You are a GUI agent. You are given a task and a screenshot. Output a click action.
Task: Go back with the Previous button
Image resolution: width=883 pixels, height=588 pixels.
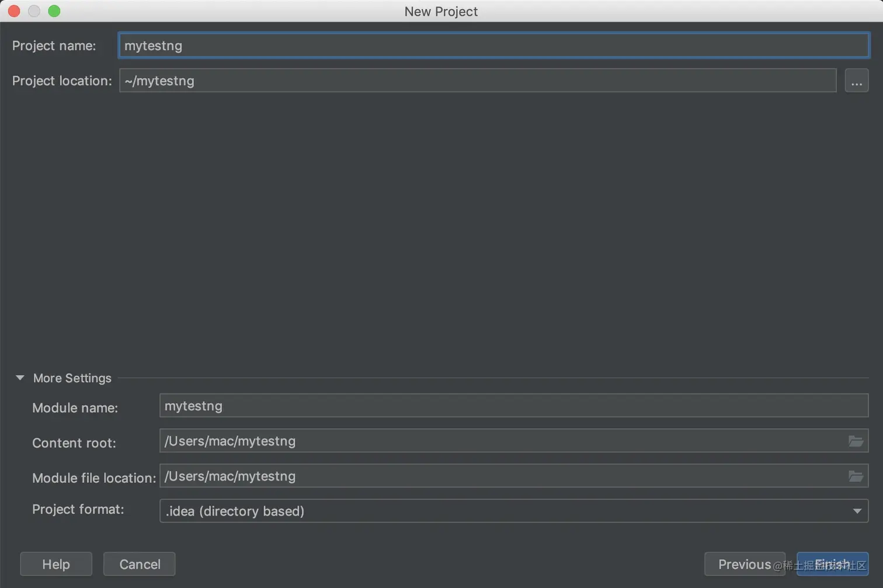744,564
